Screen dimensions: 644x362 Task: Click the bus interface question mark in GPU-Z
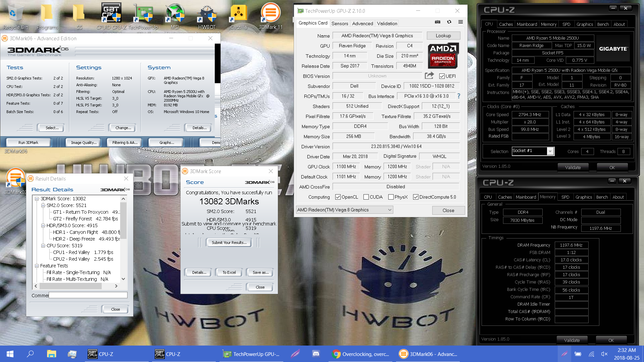tap(458, 96)
